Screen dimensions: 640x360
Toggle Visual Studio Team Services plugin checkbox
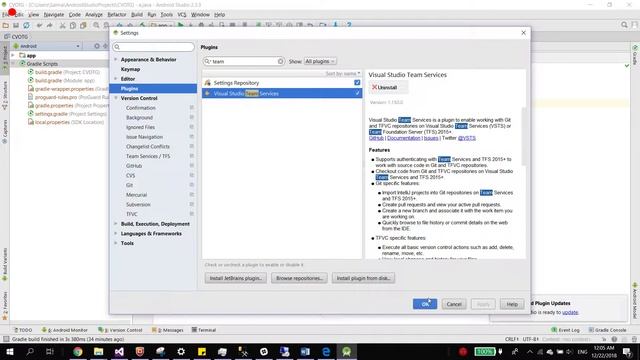[357, 93]
